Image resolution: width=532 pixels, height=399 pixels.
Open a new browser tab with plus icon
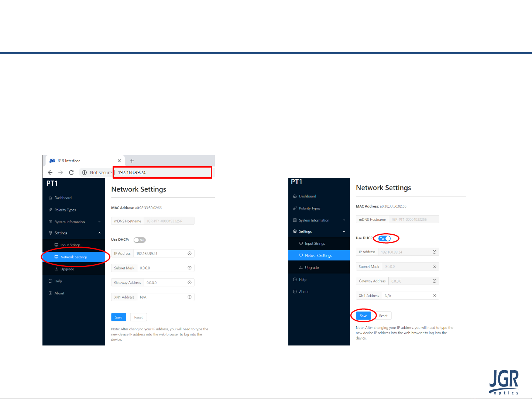[132, 161]
